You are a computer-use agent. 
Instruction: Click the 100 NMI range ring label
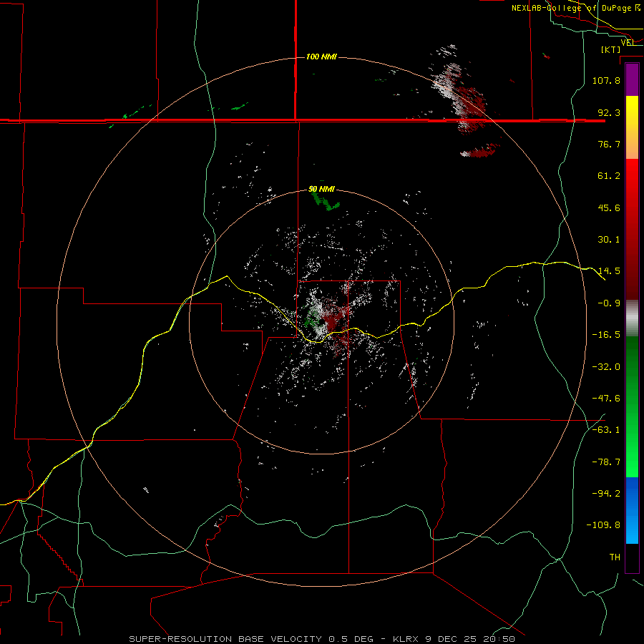click(321, 57)
